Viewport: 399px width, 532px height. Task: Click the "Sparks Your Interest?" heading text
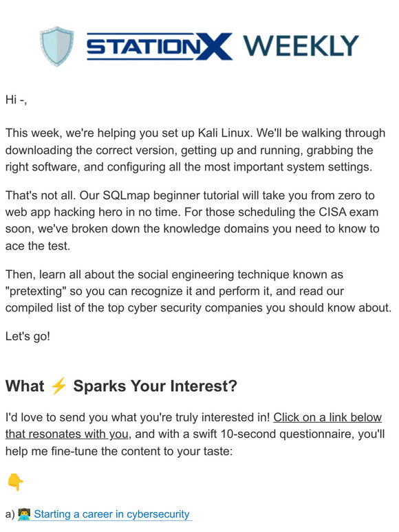tap(155, 386)
